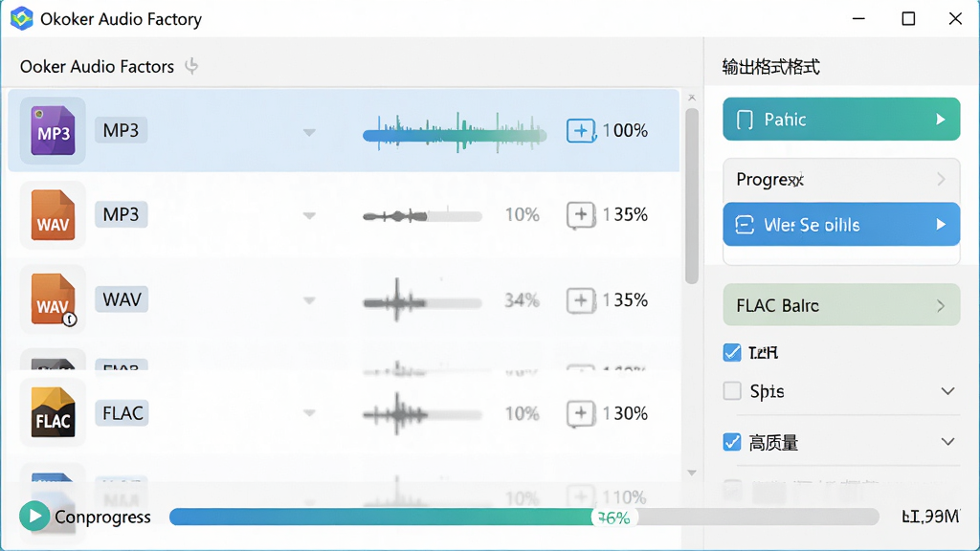The image size is (980, 551).
Task: Minimize the Okoker Audio Factory window
Action: (858, 19)
